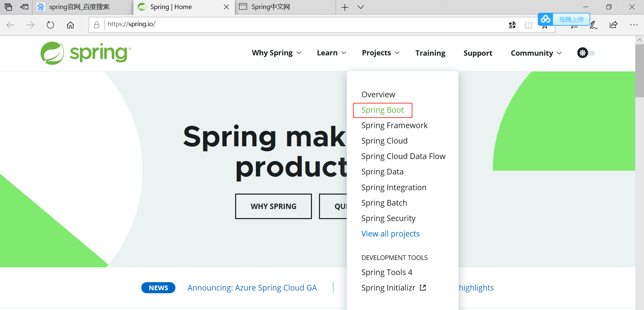The width and height of the screenshot is (644, 310).
Task: Open the browser home page icon
Action: coord(70,25)
